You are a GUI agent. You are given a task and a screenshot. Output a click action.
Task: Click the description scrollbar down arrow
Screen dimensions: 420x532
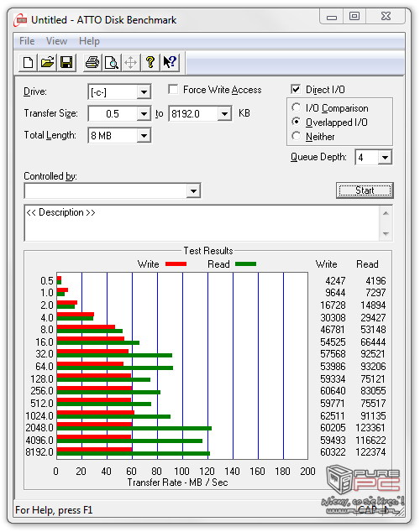pos(386,233)
